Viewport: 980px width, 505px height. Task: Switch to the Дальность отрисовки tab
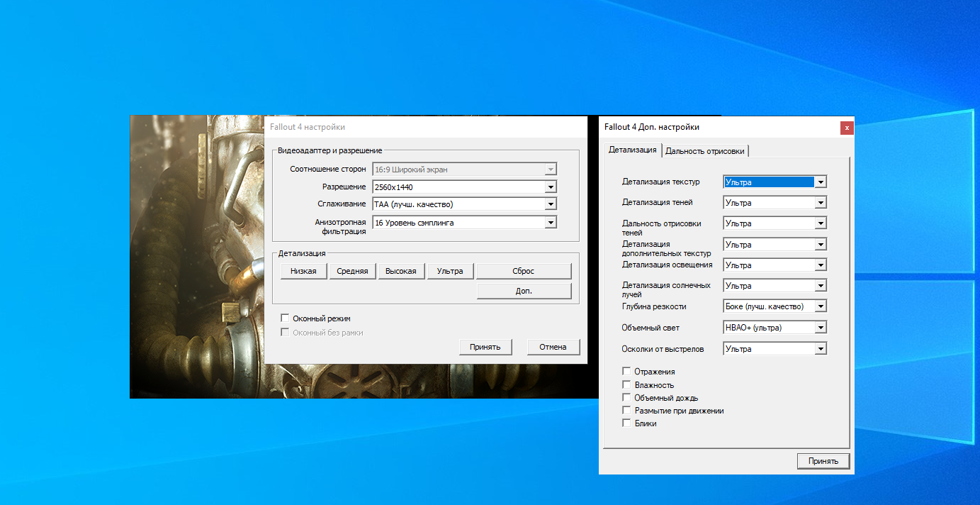(705, 150)
